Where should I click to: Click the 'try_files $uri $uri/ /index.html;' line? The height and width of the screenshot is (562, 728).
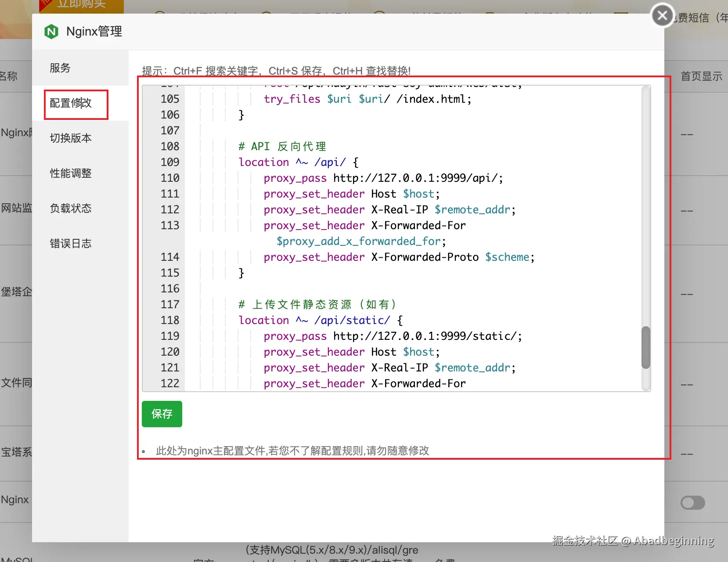(x=368, y=99)
